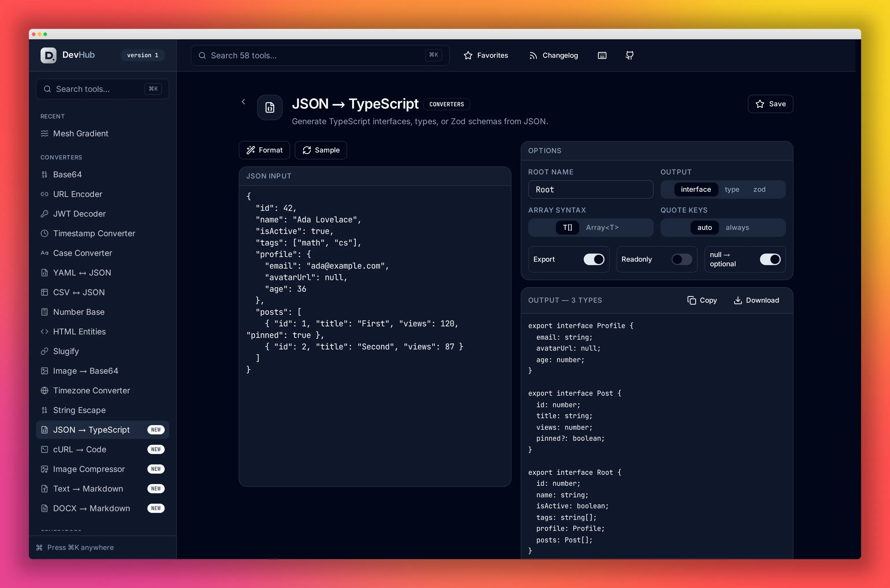Viewport: 890px width, 588px height.
Task: Open keyboard shortcuts icon in top bar
Action: pos(602,55)
